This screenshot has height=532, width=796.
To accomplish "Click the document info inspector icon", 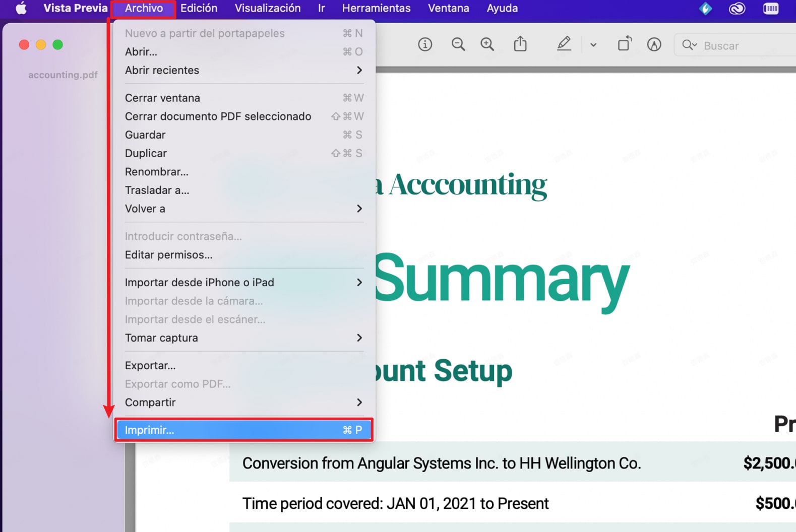I will [x=425, y=45].
